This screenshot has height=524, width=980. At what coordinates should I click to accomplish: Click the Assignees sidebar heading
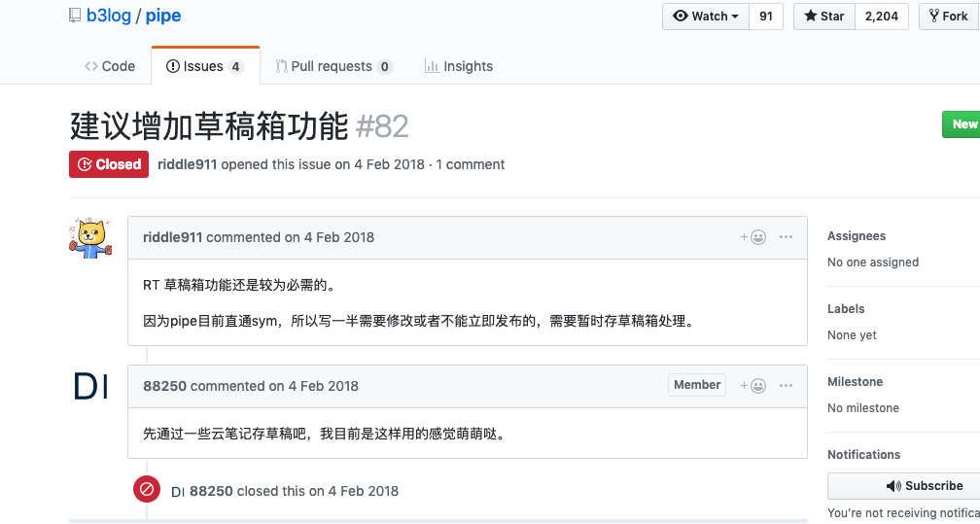coord(857,235)
